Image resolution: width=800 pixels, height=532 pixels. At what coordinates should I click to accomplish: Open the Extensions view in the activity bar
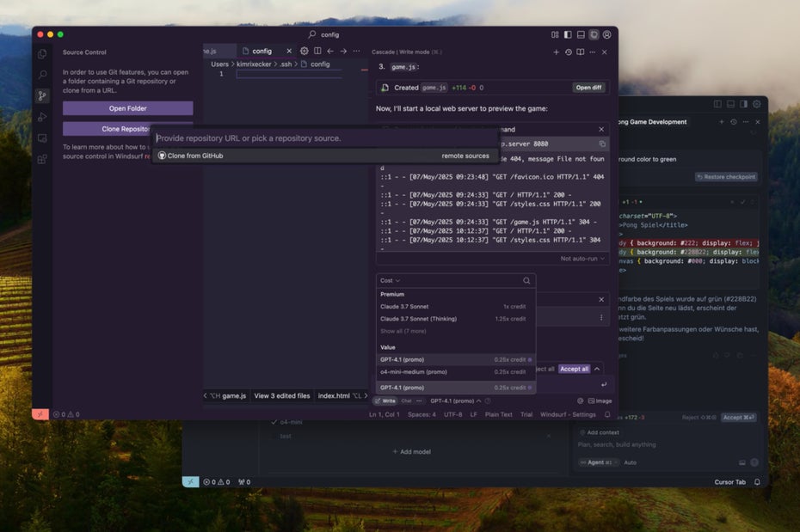coord(42,159)
